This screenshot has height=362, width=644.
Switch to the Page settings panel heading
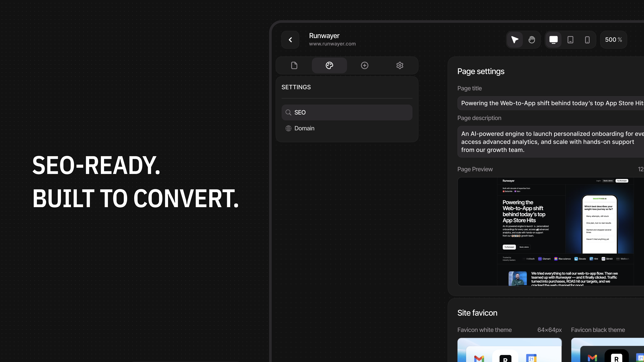(x=480, y=71)
